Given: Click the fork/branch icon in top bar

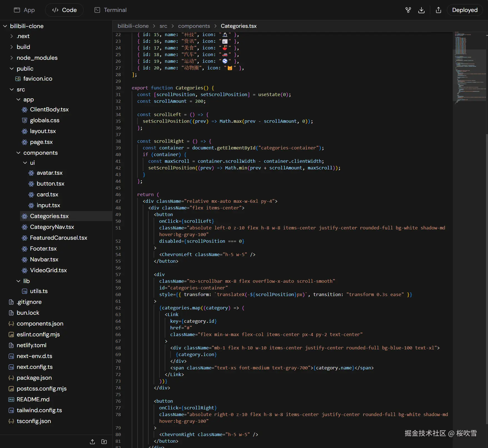Looking at the screenshot, I should click(x=408, y=10).
